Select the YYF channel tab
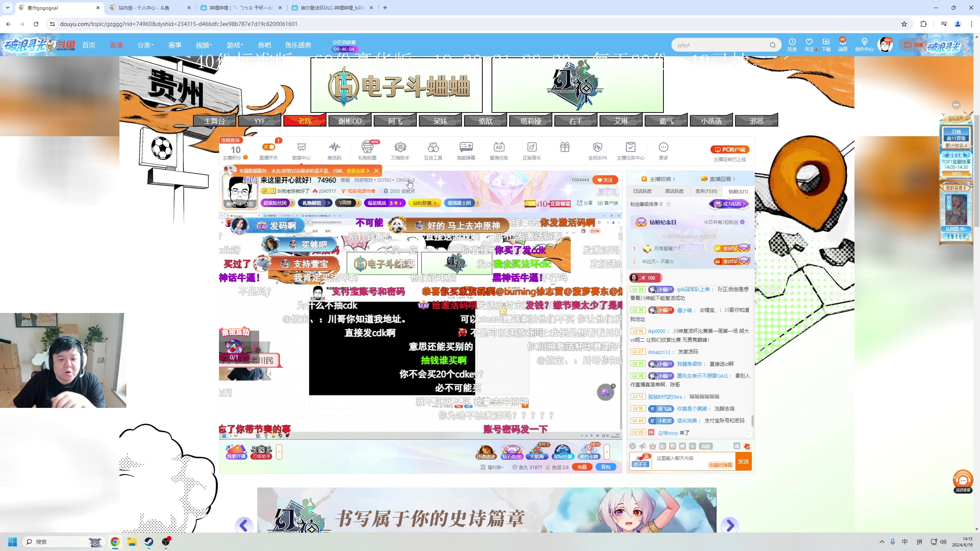Viewport: 980px width, 551px height. click(x=260, y=121)
